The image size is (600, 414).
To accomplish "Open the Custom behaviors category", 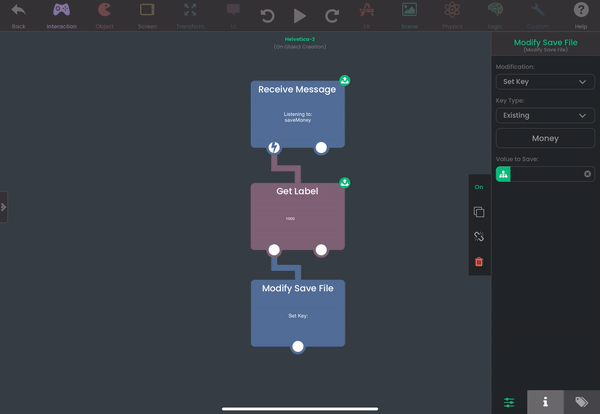I will pyautogui.click(x=538, y=15).
